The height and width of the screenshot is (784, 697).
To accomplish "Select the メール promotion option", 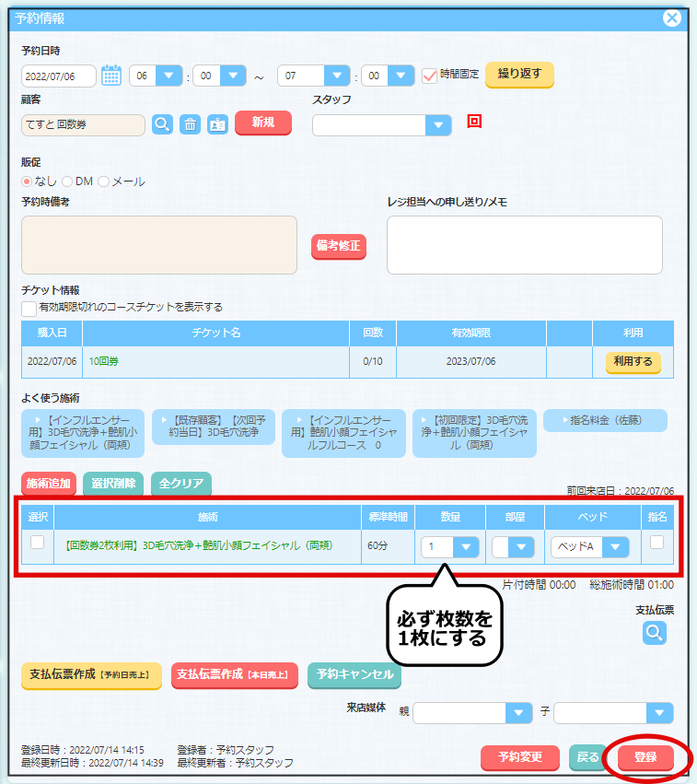I will pyautogui.click(x=104, y=181).
